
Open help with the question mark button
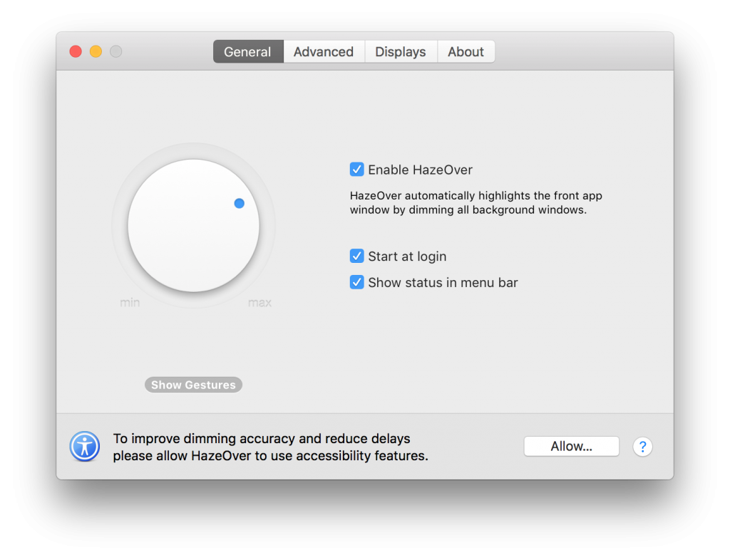(x=642, y=447)
